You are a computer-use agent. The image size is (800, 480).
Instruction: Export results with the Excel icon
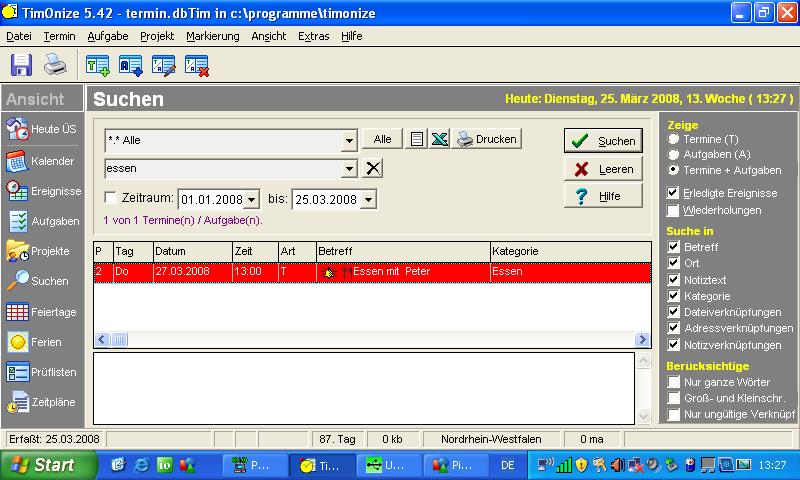pos(439,140)
